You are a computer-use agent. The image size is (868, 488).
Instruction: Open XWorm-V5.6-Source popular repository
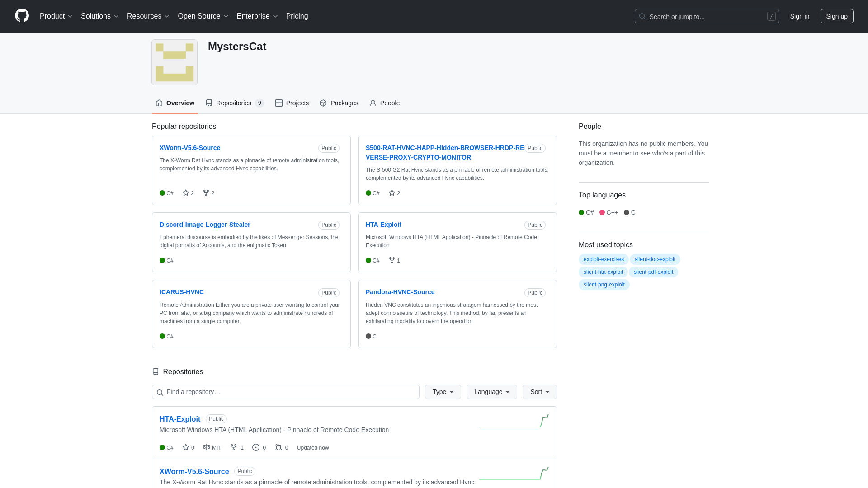point(190,148)
